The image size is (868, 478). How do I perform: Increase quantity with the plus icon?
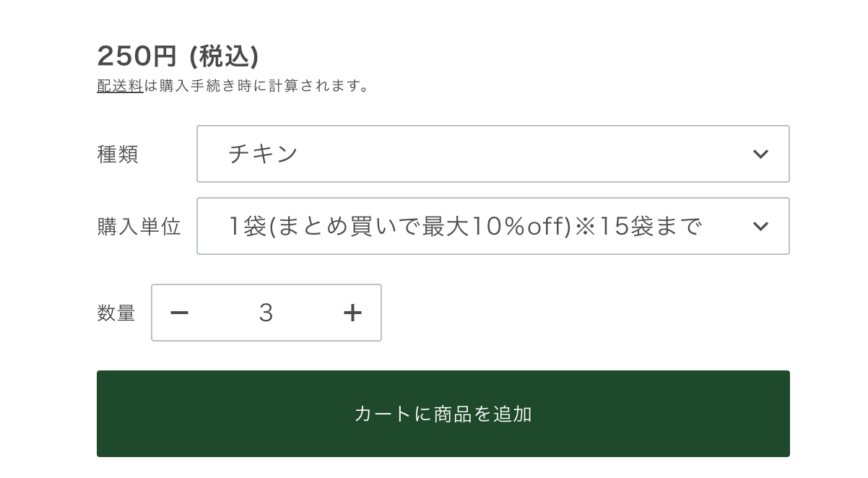click(x=352, y=313)
